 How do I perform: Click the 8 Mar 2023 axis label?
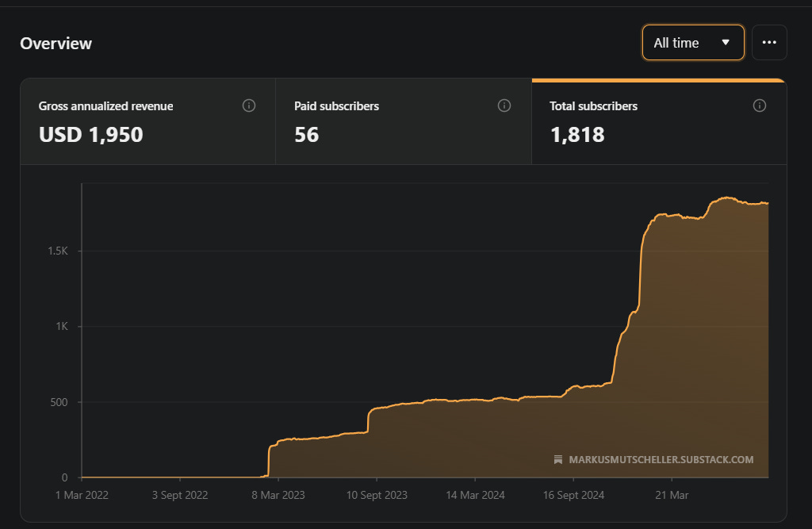[x=278, y=495]
